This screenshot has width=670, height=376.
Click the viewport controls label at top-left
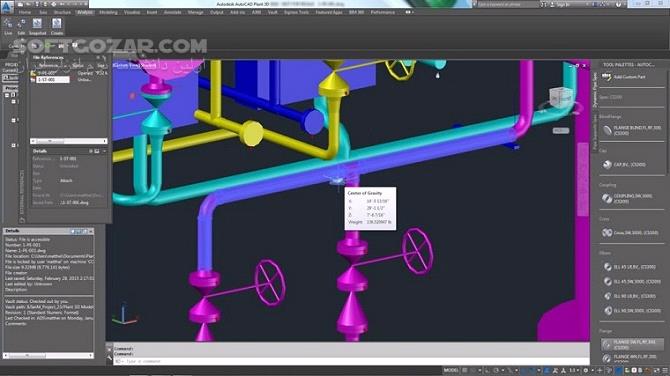pos(135,65)
